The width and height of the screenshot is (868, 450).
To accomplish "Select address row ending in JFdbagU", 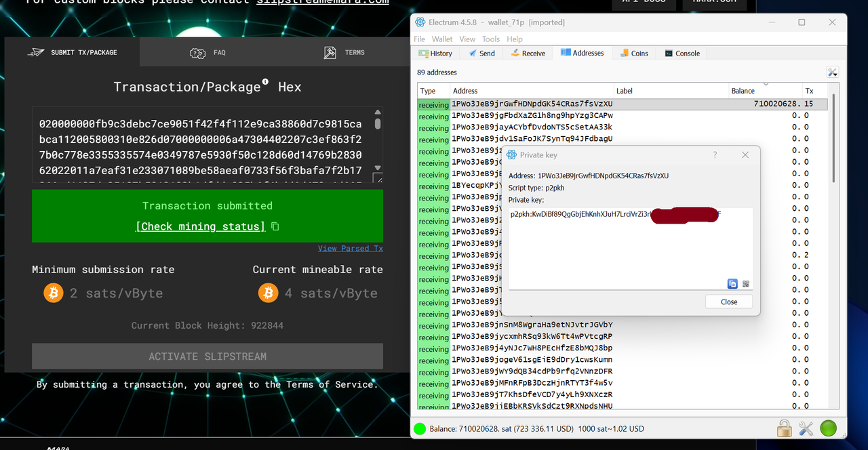I will click(623, 139).
